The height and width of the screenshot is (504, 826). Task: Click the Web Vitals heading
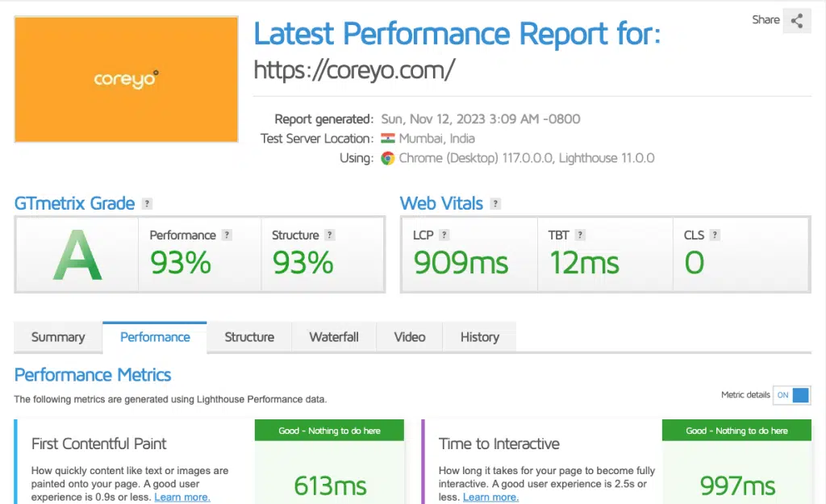point(441,203)
